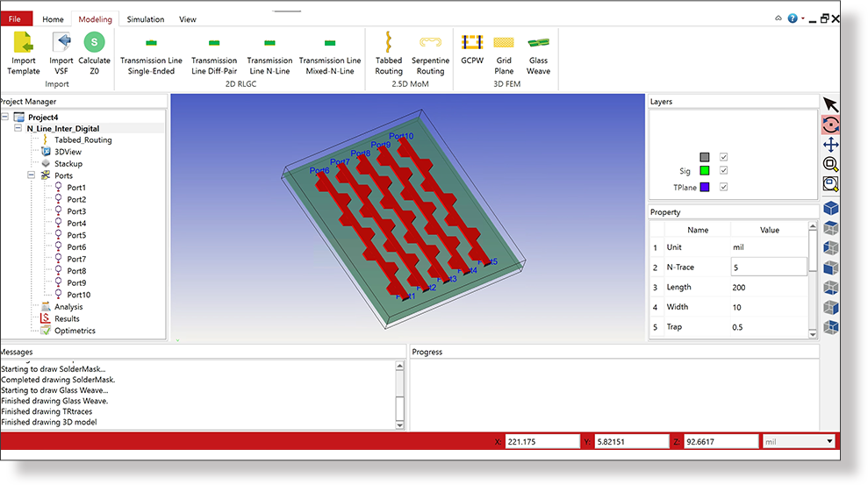Uncheck the TPlane layer checkbox
The image size is (868, 485).
tap(724, 187)
